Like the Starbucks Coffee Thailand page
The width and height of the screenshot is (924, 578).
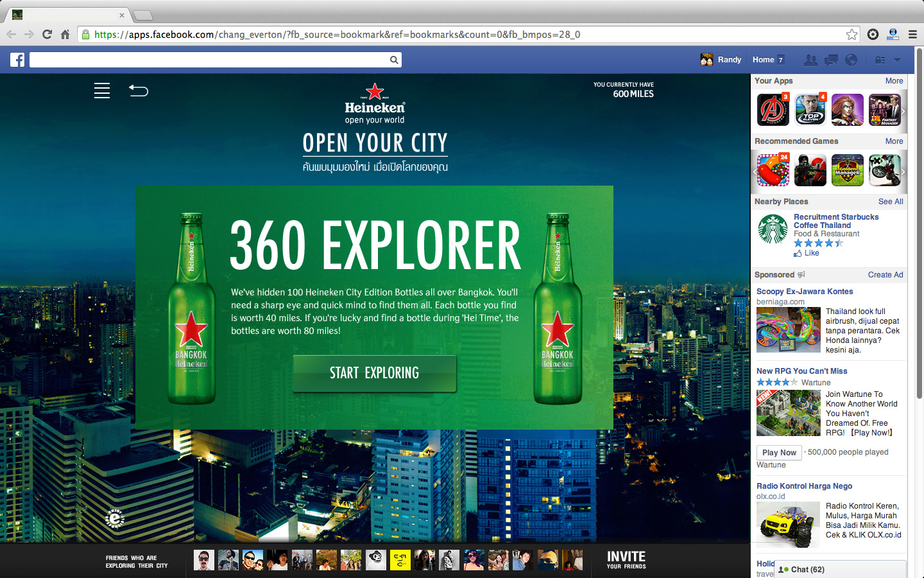click(x=807, y=253)
